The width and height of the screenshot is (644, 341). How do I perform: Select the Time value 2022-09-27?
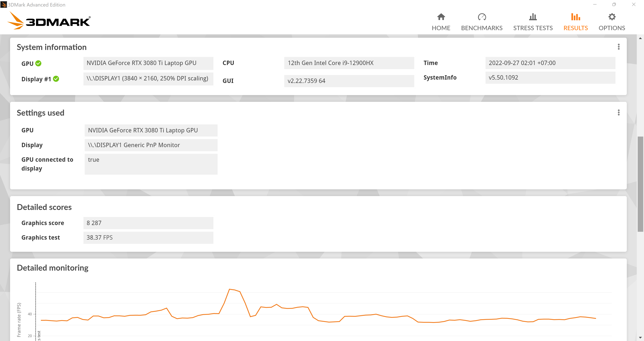[x=550, y=63]
